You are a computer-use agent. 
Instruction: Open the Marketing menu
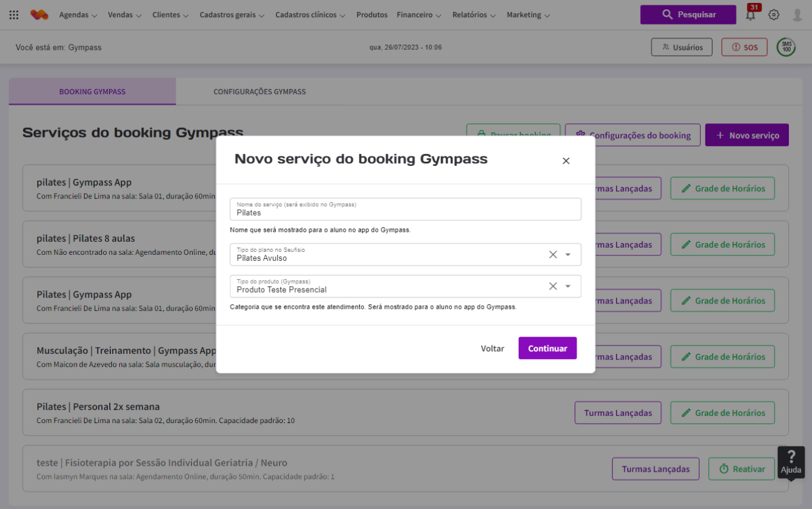click(x=529, y=15)
